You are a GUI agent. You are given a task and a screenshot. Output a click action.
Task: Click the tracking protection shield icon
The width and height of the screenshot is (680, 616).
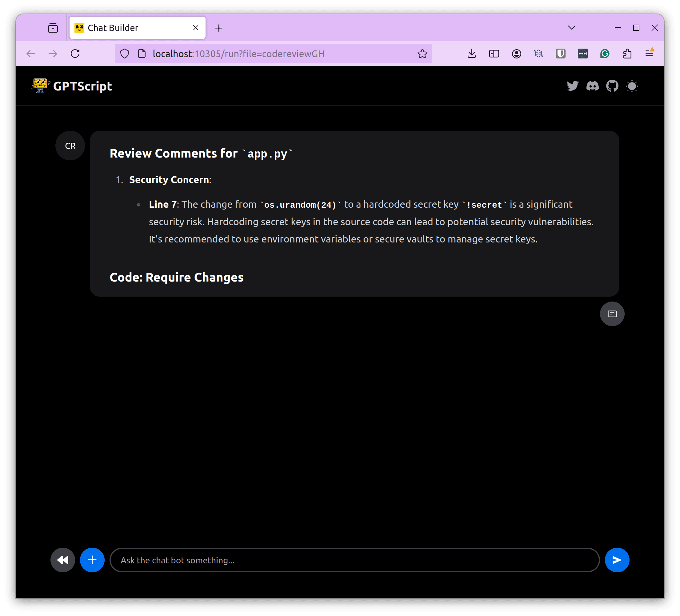pos(125,54)
